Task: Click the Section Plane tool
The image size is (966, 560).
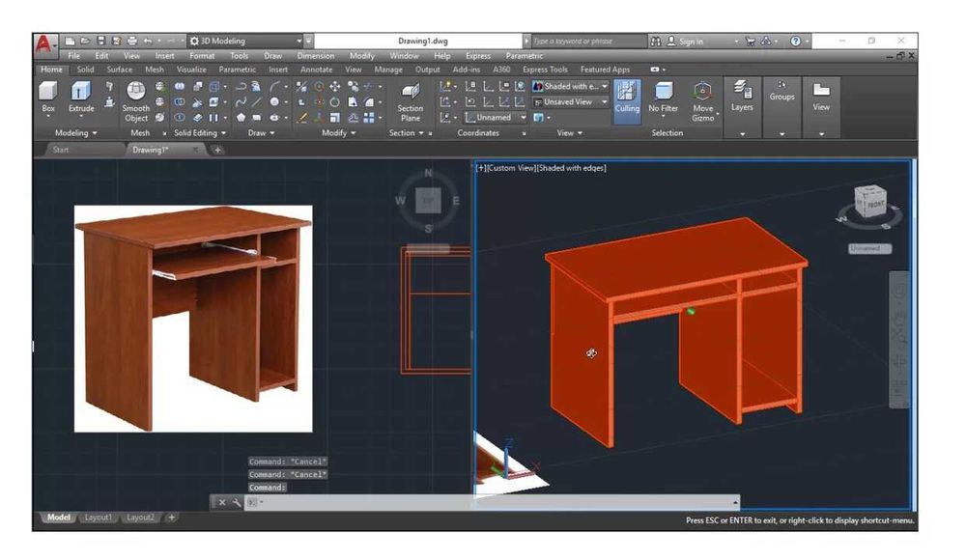Action: (411, 101)
